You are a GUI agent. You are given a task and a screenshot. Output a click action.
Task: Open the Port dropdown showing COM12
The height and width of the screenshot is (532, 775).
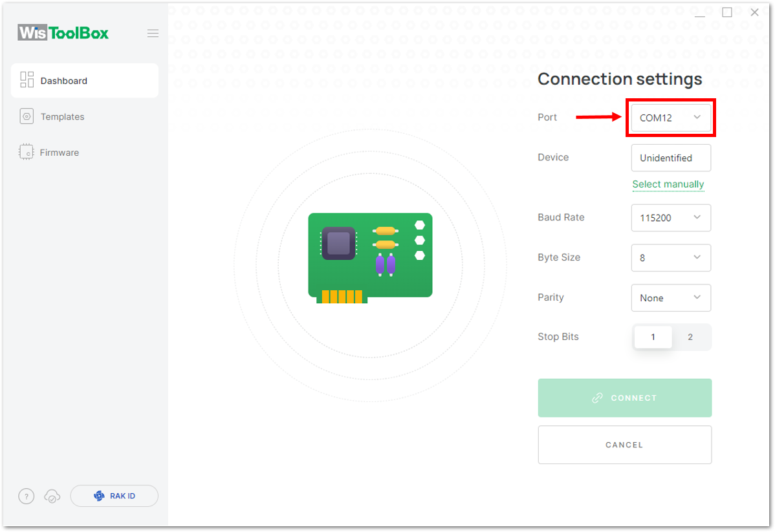671,118
